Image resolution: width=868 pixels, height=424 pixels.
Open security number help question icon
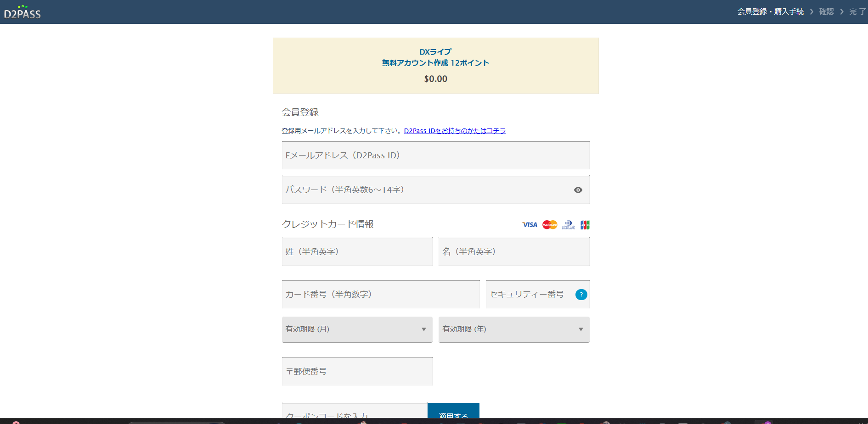tap(581, 295)
